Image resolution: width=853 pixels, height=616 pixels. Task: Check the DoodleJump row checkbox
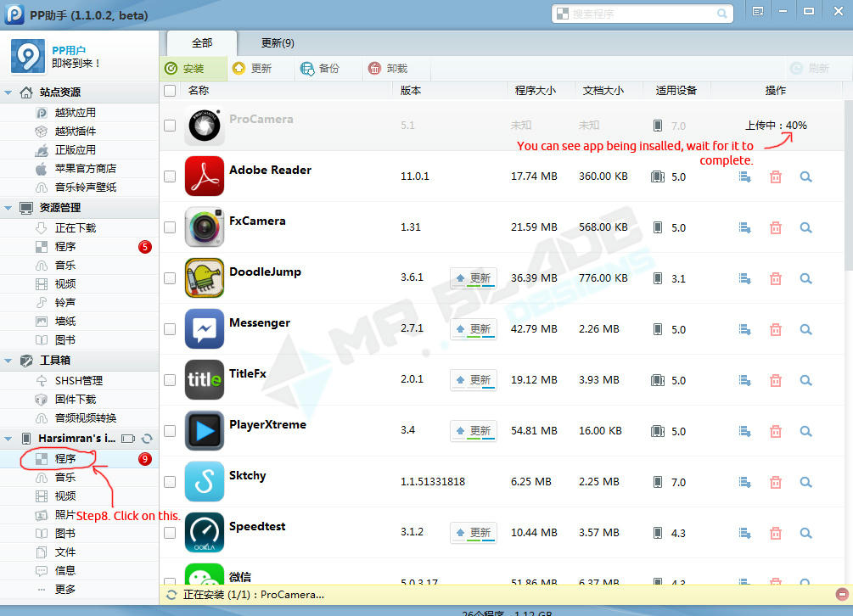pyautogui.click(x=170, y=277)
